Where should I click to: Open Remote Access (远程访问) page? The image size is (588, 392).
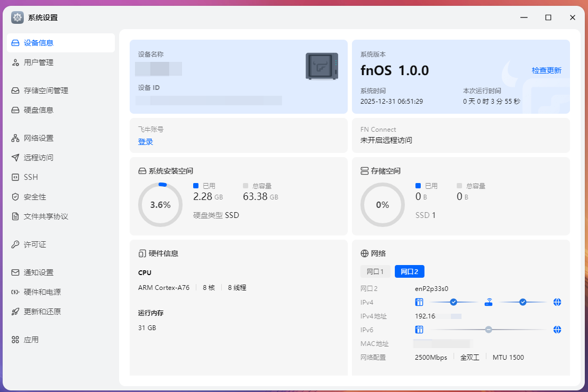(x=38, y=158)
